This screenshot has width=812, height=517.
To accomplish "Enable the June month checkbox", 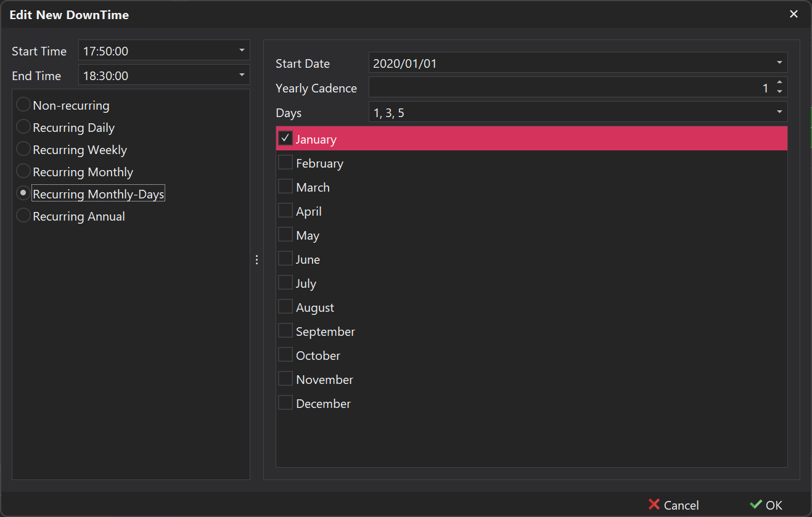I will coord(285,258).
